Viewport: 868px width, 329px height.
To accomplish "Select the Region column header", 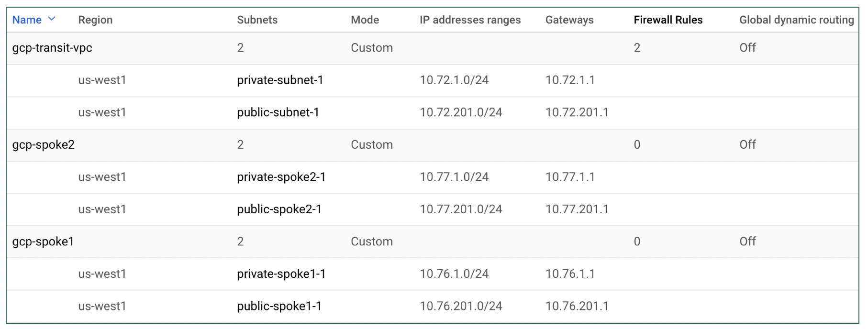I will pos(95,20).
